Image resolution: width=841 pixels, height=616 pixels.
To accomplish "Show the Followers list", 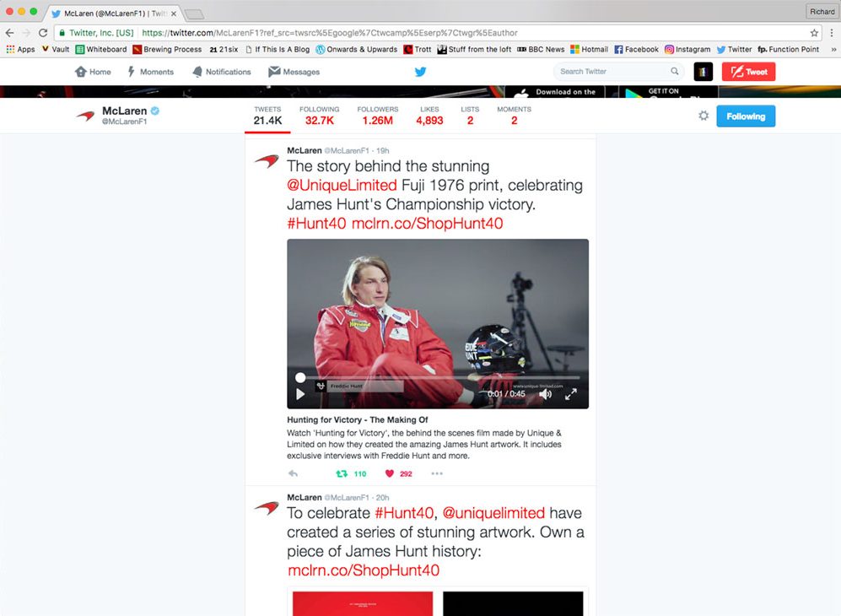I will 377,116.
